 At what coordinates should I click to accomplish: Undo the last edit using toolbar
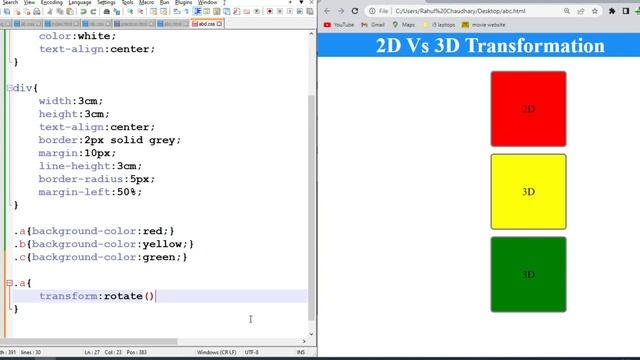pos(83,11)
